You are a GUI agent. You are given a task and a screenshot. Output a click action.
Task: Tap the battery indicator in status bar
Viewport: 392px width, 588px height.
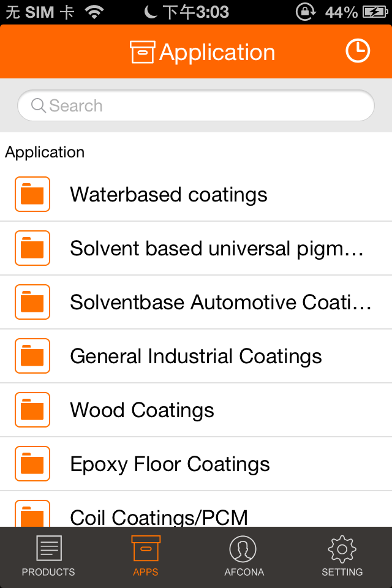375,12
